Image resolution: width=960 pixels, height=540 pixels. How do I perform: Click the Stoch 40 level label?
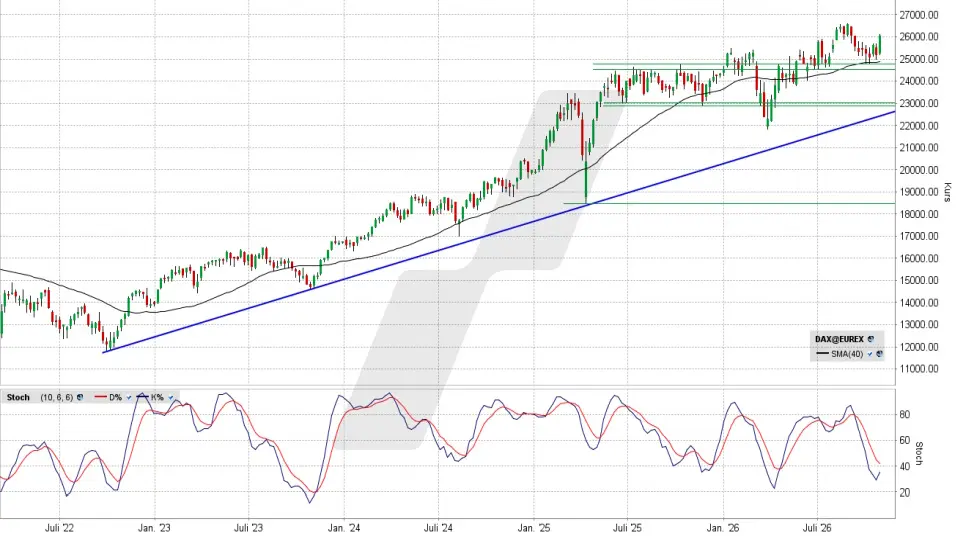click(904, 466)
